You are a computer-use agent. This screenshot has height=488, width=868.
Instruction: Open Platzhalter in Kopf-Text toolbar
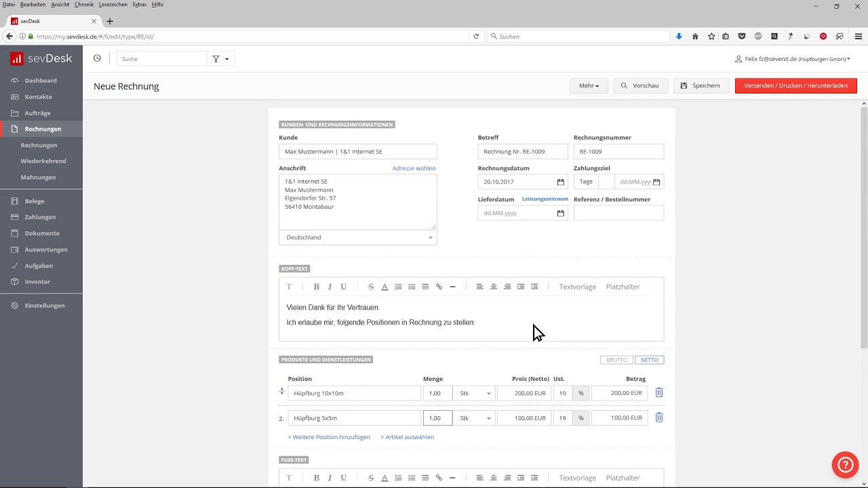pos(623,287)
